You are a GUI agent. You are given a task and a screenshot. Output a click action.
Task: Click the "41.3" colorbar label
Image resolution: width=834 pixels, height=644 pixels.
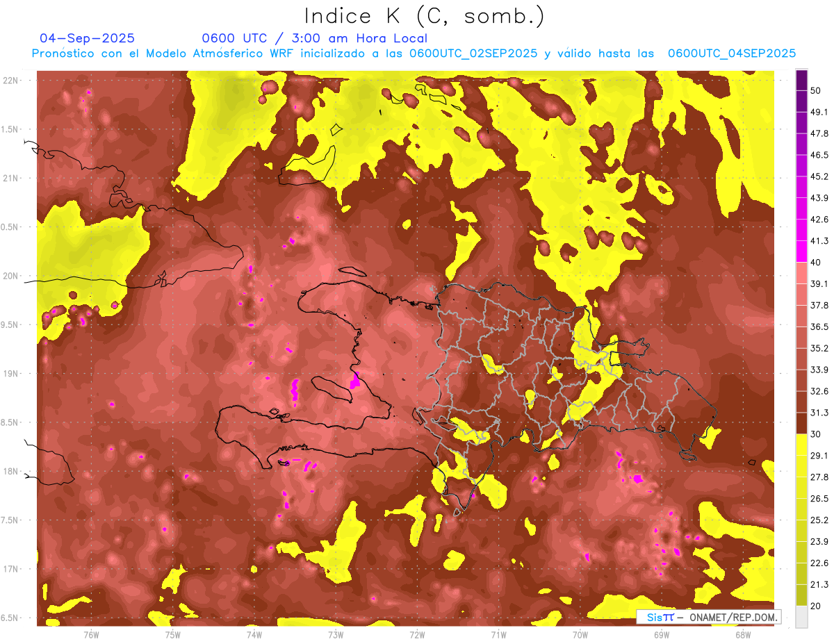tap(819, 241)
